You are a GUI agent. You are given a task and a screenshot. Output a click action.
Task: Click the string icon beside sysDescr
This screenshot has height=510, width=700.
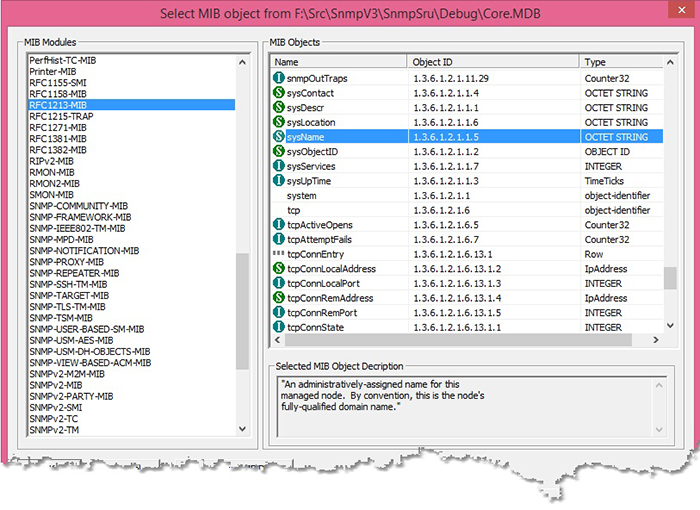tap(279, 107)
